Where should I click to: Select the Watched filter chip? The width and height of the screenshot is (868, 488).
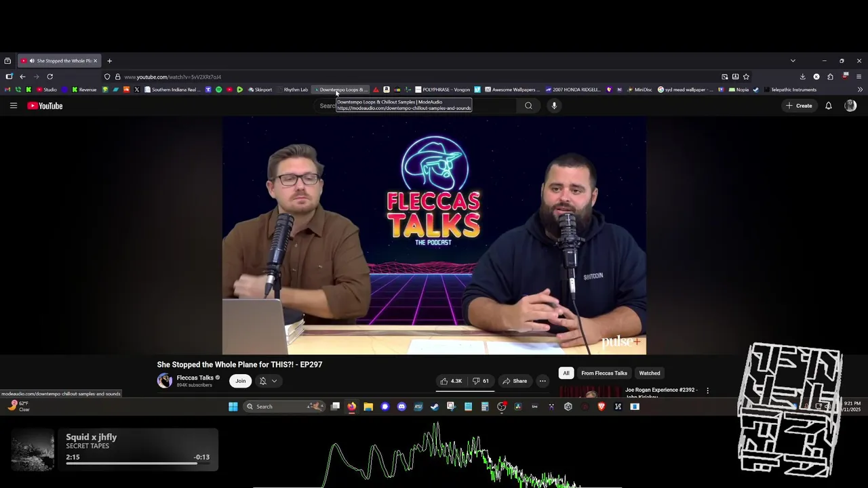pyautogui.click(x=650, y=373)
